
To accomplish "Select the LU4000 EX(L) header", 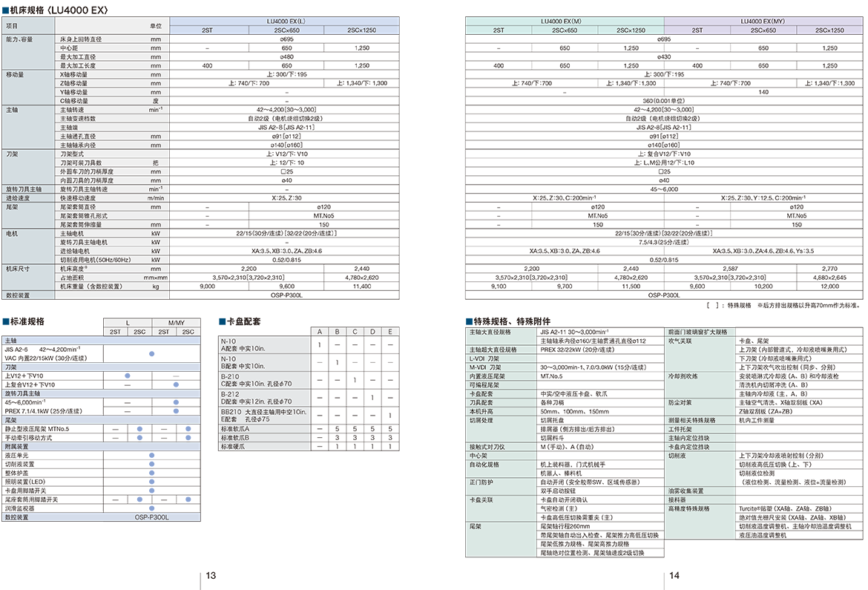I will click(x=285, y=22).
